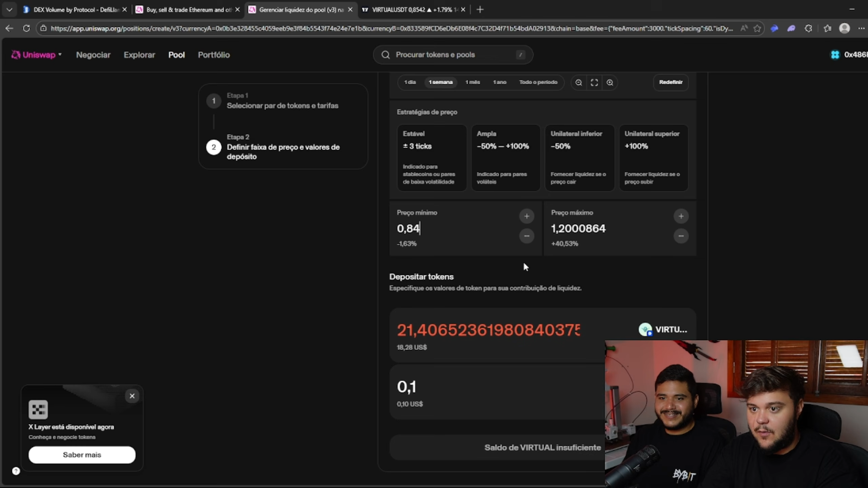Focus the Procurar tokens e pools search box
This screenshot has width=868, height=488.
(x=453, y=55)
